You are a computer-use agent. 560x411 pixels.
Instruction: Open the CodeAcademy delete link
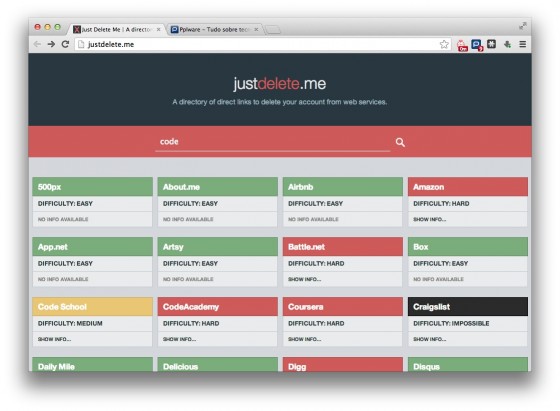(x=218, y=307)
